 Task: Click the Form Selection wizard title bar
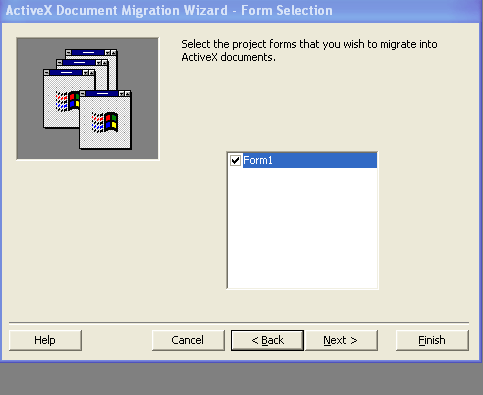tap(241, 11)
